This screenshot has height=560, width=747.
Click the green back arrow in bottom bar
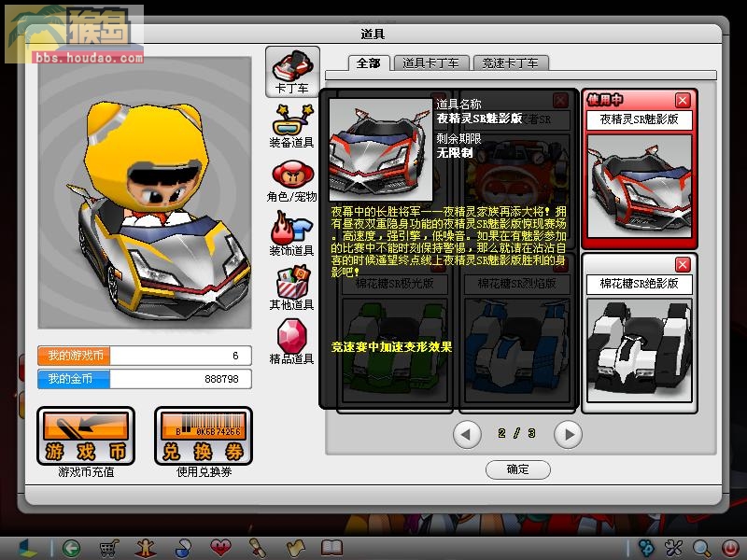click(x=71, y=548)
